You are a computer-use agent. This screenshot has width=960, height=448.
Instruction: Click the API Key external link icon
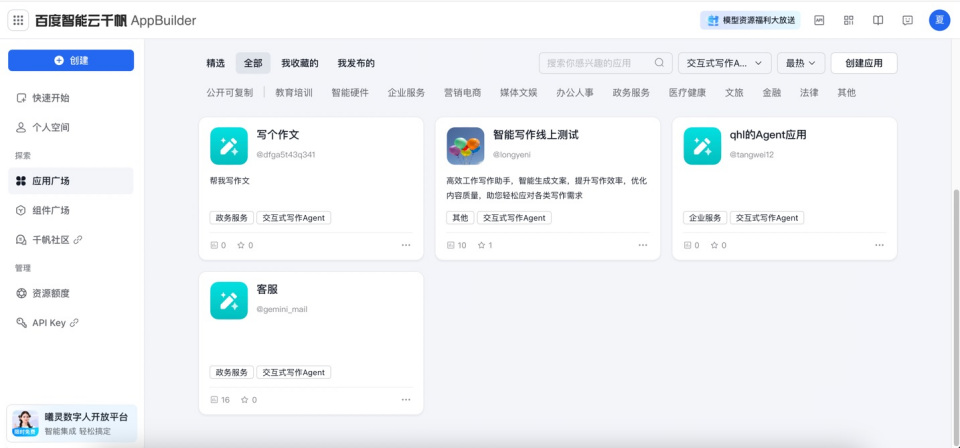tap(74, 323)
